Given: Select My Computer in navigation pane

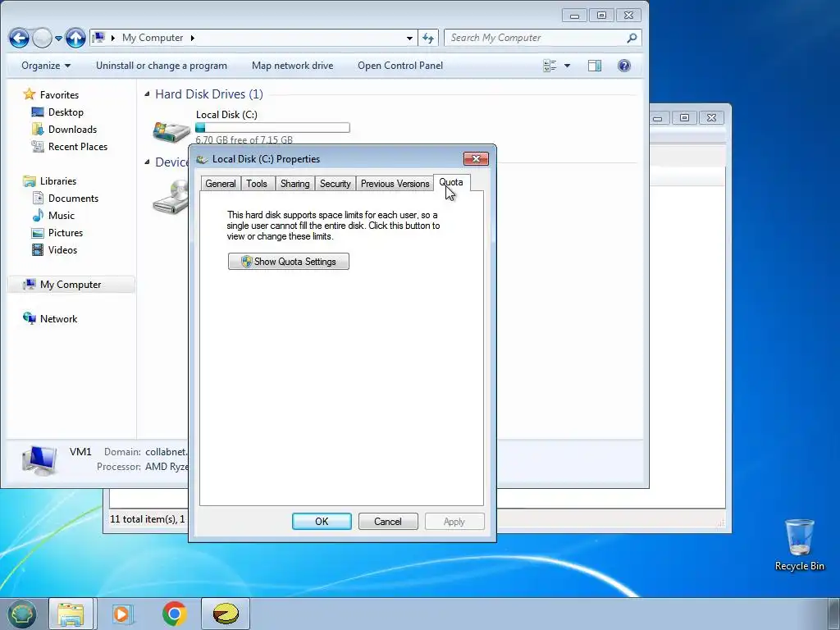Looking at the screenshot, I should click(x=71, y=285).
